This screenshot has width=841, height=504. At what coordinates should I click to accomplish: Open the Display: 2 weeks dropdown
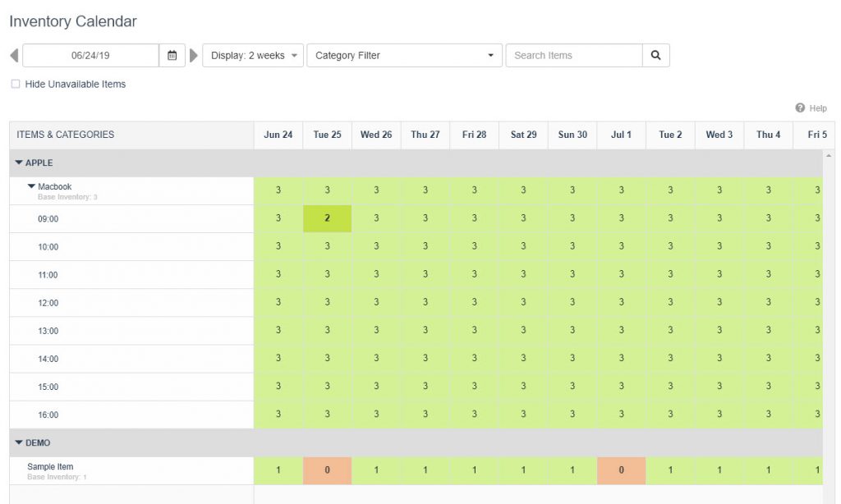[253, 55]
